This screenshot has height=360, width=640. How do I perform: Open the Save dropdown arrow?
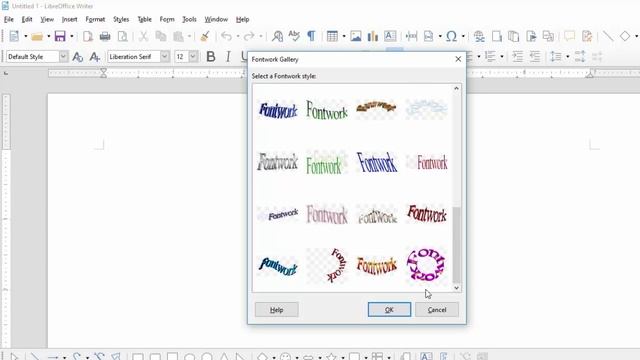71,36
